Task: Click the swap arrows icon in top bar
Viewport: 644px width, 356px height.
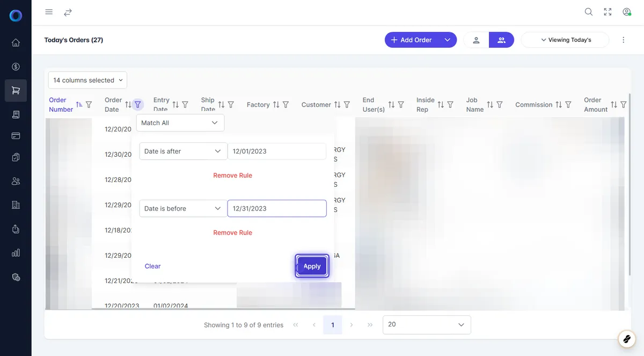Action: click(68, 12)
